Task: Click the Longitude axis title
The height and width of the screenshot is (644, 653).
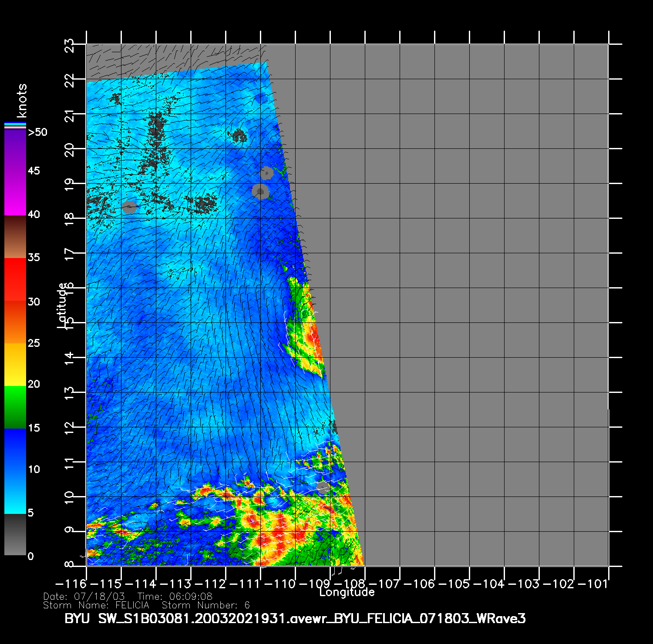Action: pos(347,592)
